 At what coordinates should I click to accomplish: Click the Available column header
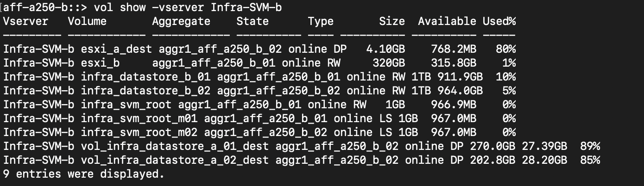coord(447,21)
